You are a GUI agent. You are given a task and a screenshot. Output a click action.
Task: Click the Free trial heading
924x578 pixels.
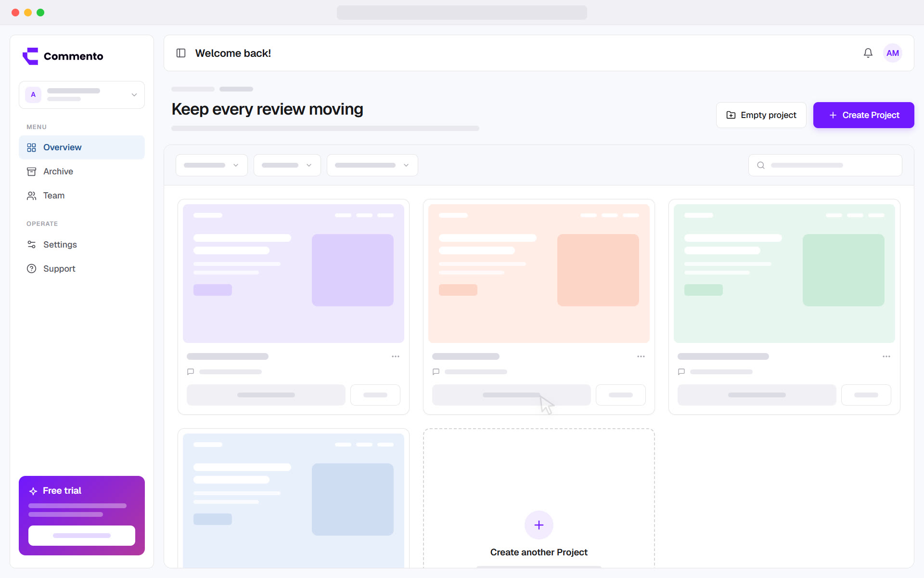pyautogui.click(x=62, y=491)
